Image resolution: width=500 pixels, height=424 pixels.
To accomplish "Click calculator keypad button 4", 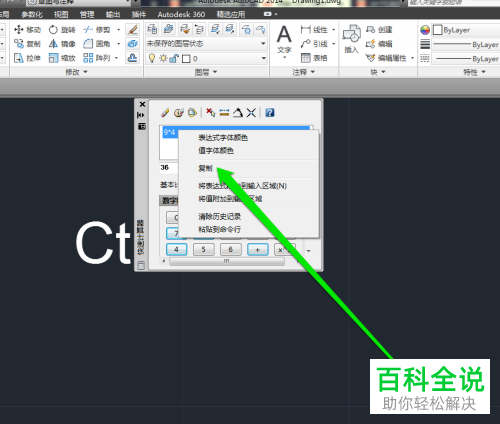I will click(176, 249).
